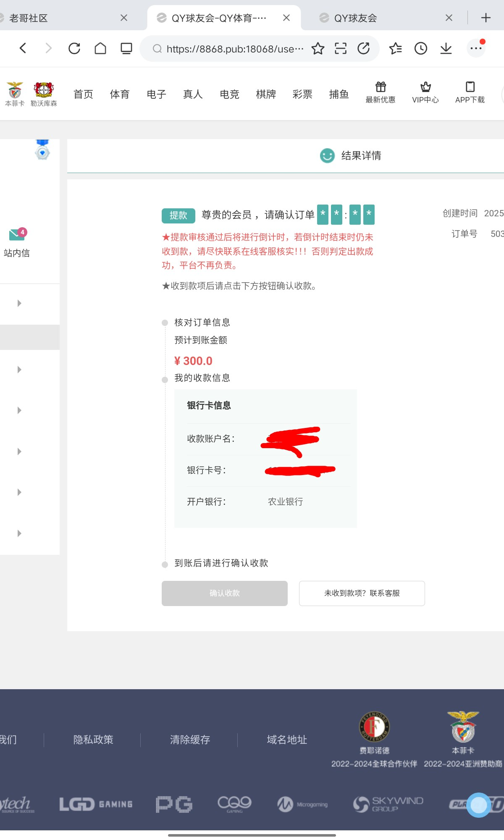The image size is (504, 840).
Task: Expand the first sidebar arrow below 站内信
Action: (x=19, y=303)
